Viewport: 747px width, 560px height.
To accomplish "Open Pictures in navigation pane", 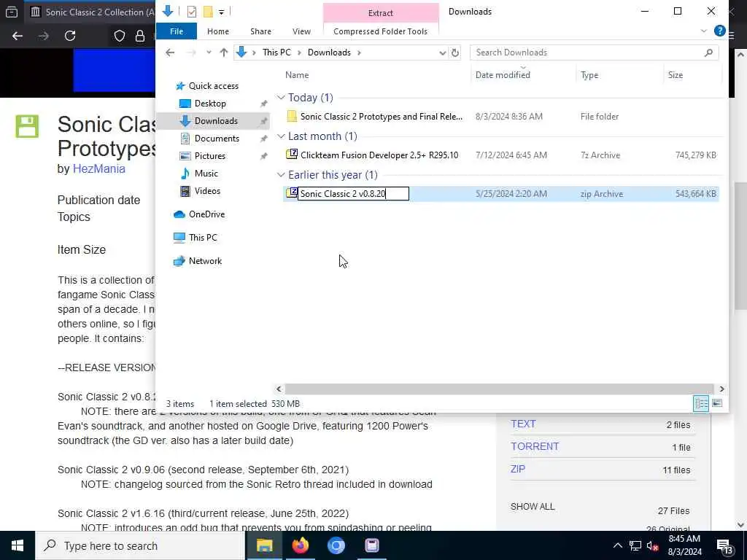I will [209, 156].
